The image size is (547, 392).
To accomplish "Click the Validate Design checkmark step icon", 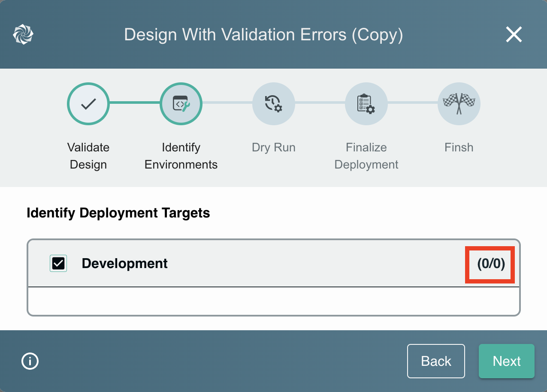I will click(88, 104).
